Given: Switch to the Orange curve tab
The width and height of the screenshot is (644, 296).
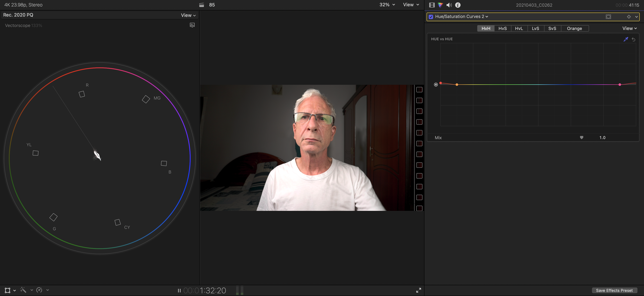Looking at the screenshot, I should 574,29.
